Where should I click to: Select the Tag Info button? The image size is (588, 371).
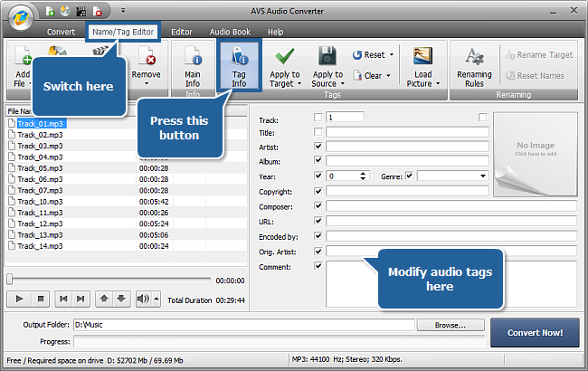(x=239, y=66)
